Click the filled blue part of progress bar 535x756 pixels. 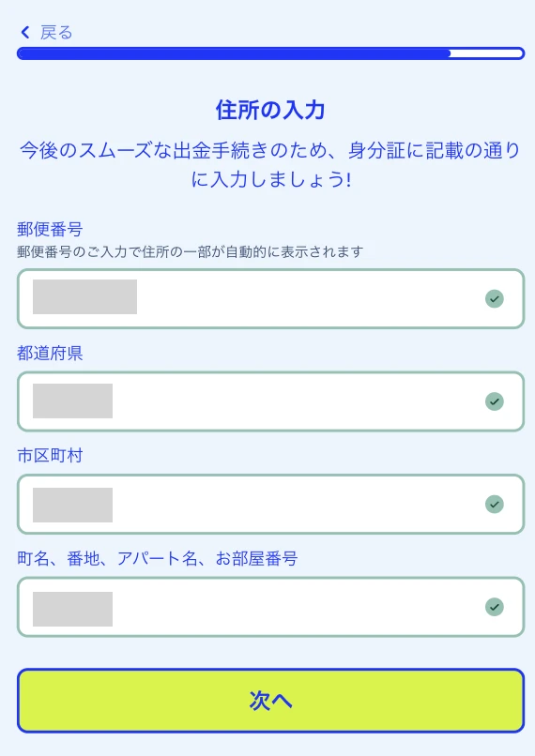(x=234, y=53)
